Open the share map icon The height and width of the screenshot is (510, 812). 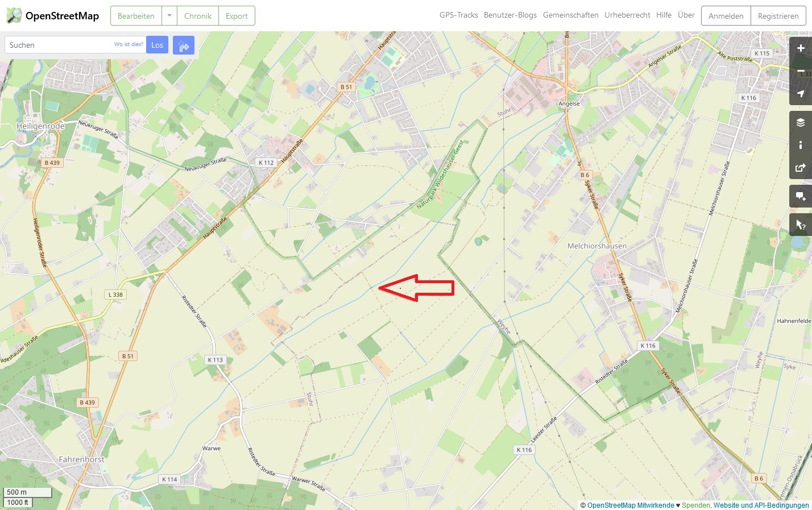point(801,168)
